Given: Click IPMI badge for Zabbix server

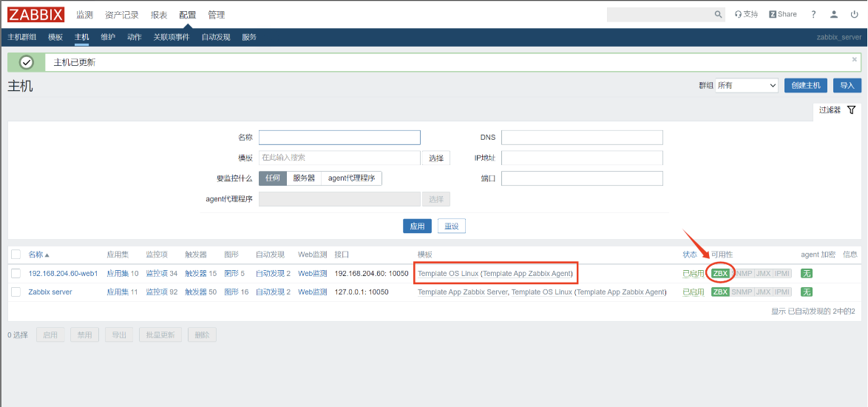Looking at the screenshot, I should point(782,292).
